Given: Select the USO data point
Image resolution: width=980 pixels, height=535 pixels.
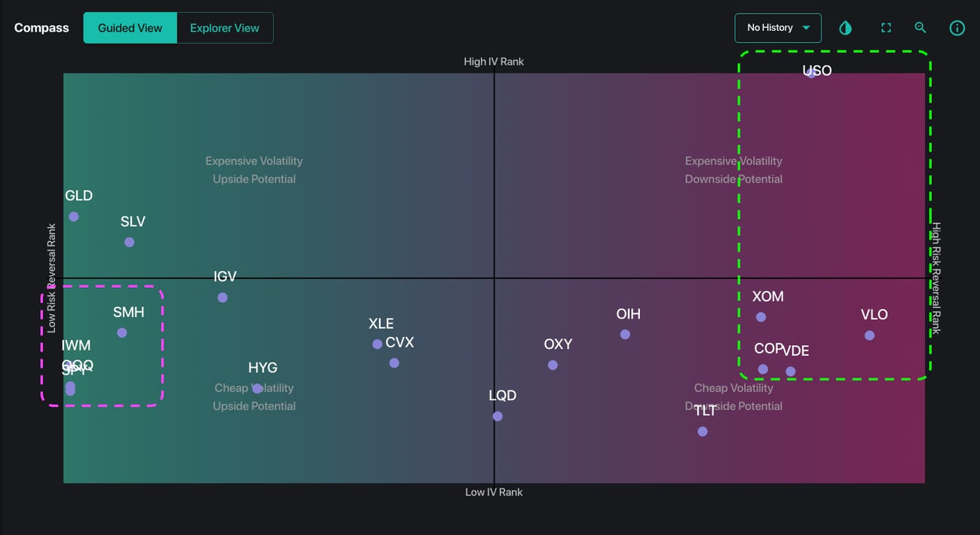Looking at the screenshot, I should (811, 73).
